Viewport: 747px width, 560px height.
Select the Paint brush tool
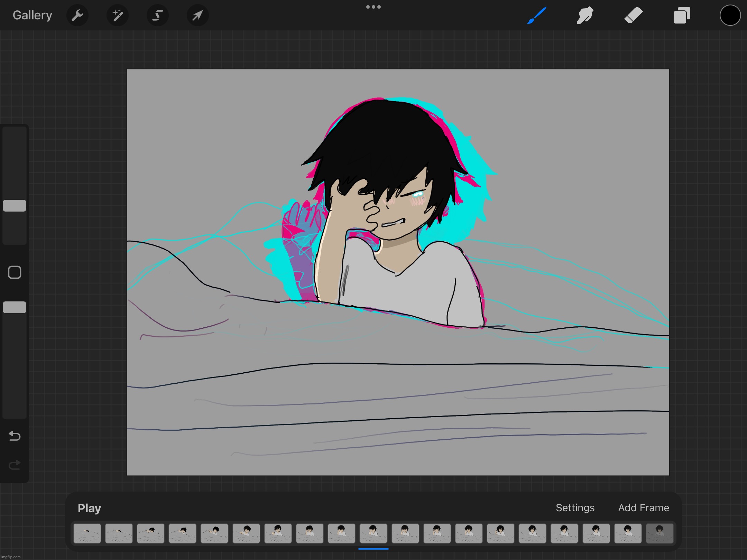pyautogui.click(x=536, y=15)
